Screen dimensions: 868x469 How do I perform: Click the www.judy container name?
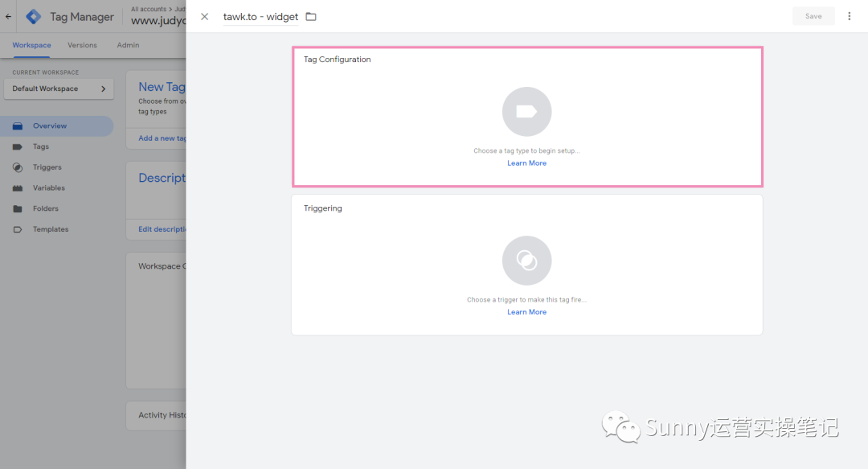(158, 21)
